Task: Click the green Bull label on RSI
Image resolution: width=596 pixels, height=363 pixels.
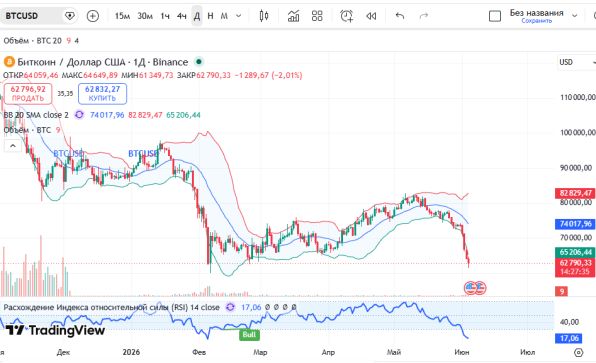Action: click(249, 334)
